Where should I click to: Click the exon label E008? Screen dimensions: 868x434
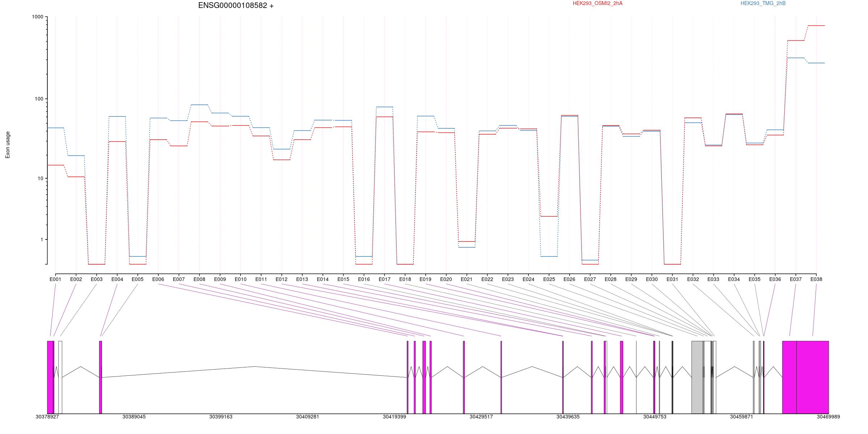[x=199, y=279]
